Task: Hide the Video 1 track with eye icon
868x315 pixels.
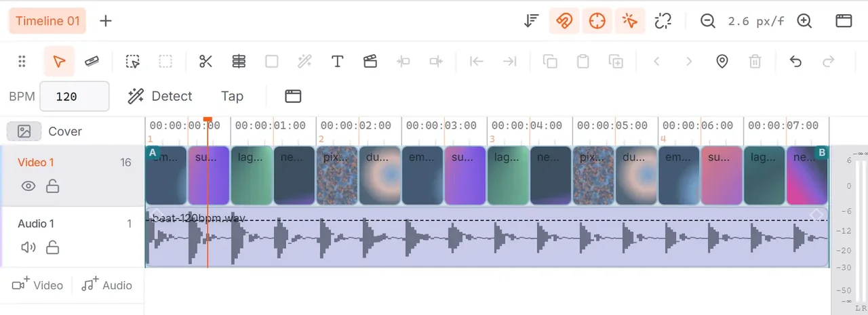Action: (28, 186)
